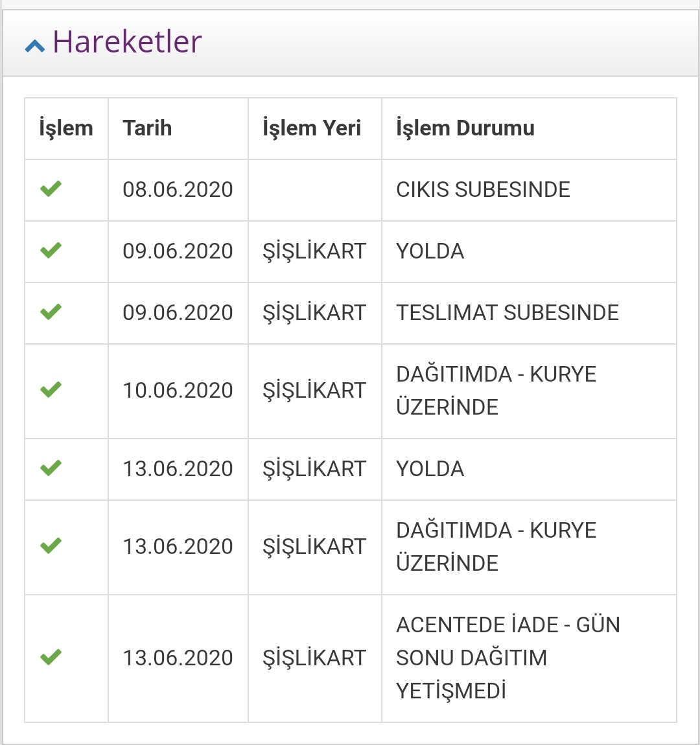Click the 08.06.2020 date cell
The height and width of the screenshot is (745, 700).
tap(178, 190)
